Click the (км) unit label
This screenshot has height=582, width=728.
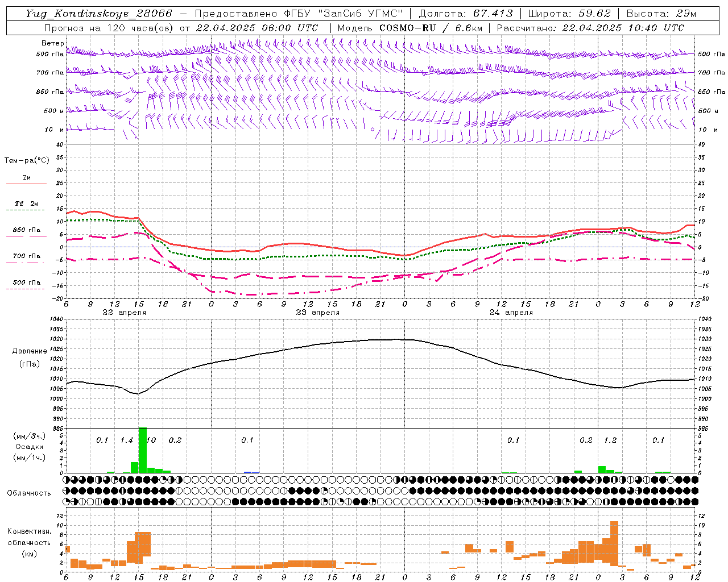pos(30,554)
